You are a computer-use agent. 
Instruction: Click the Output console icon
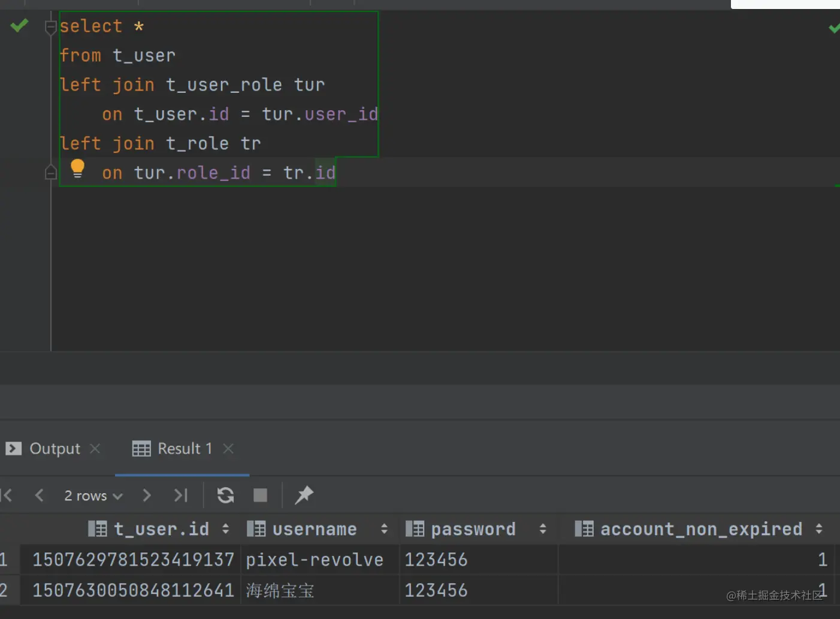coord(13,448)
